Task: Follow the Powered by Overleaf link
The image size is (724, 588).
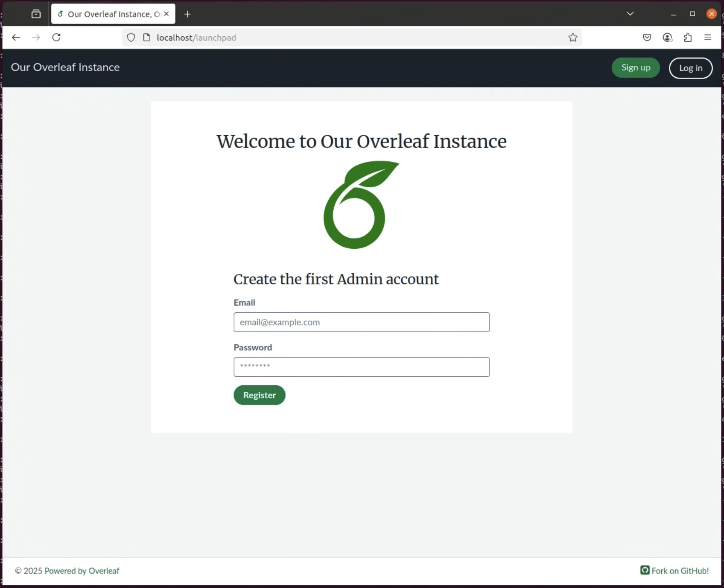Action: point(82,571)
